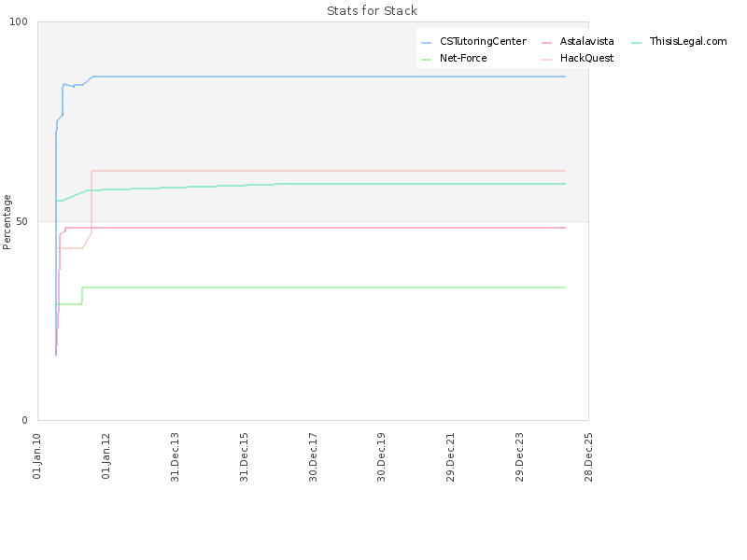Click the CSTutoringCenter legend label
The image size is (747, 560).
483,41
